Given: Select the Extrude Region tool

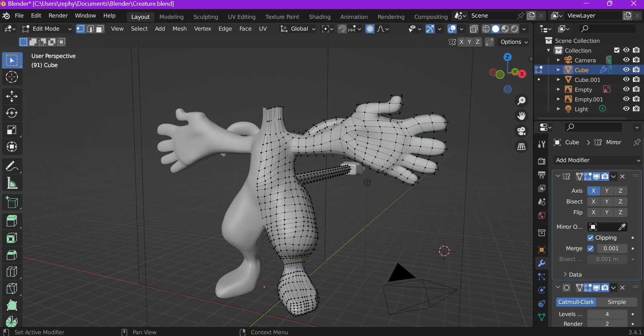Looking at the screenshot, I should tap(12, 221).
